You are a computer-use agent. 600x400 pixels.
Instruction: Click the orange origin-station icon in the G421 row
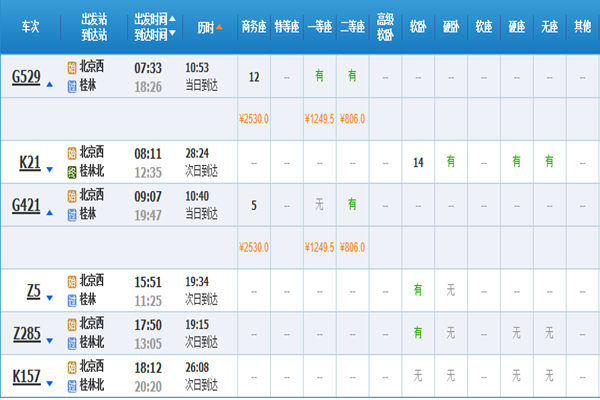[x=72, y=197]
